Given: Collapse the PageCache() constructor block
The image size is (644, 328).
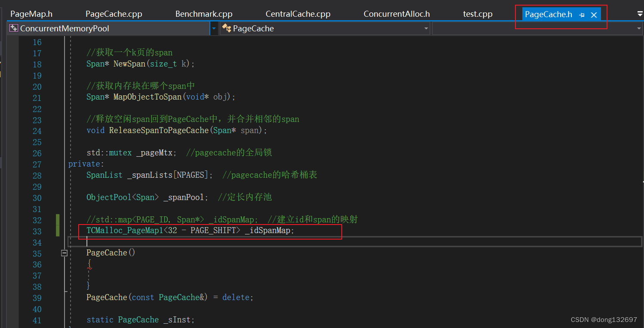Looking at the screenshot, I should 64,253.
